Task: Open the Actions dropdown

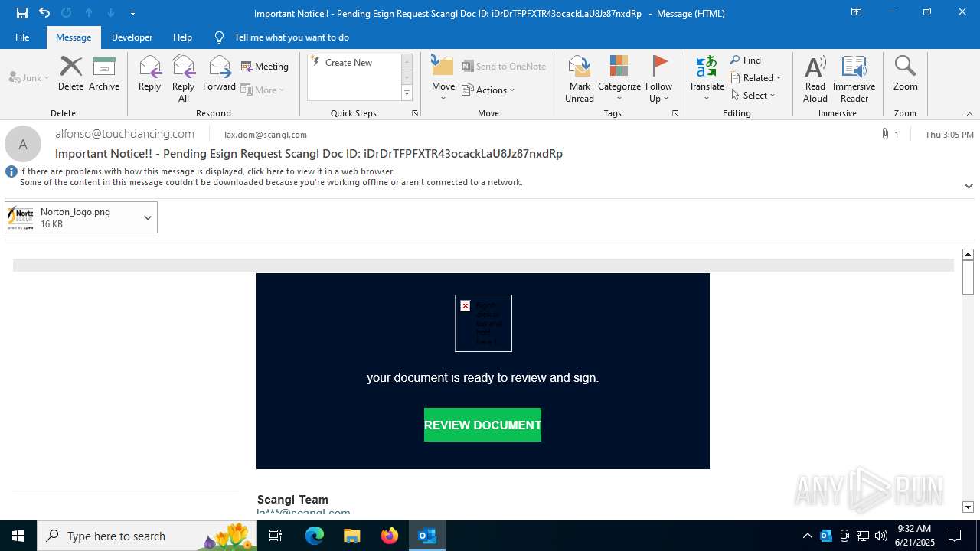Action: tap(488, 90)
